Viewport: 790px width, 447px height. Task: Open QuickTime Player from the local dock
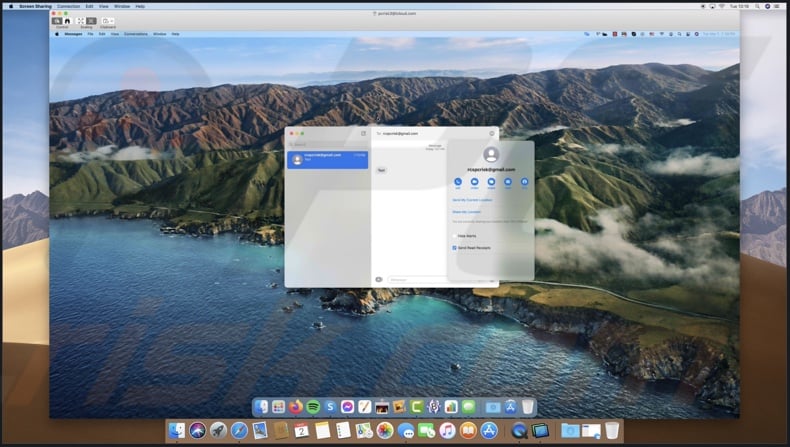pyautogui.click(x=519, y=430)
